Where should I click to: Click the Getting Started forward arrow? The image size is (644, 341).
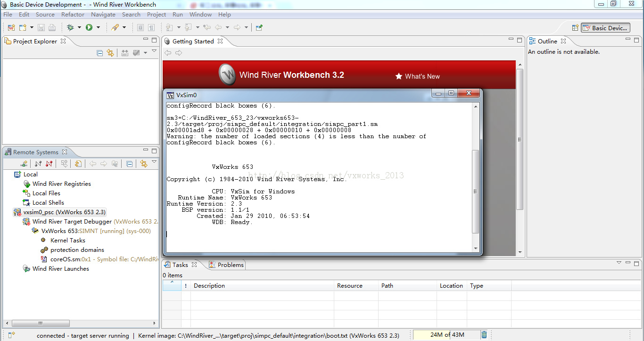pos(179,53)
